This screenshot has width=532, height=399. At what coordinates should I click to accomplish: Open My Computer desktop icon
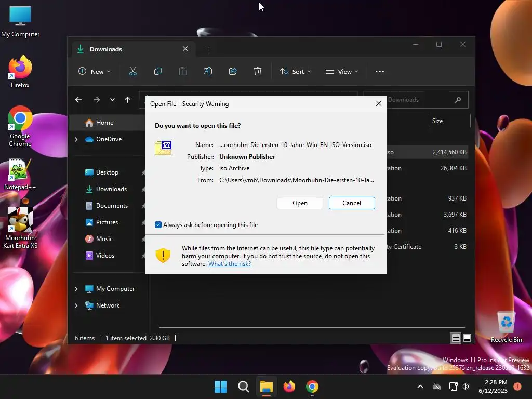point(20,22)
